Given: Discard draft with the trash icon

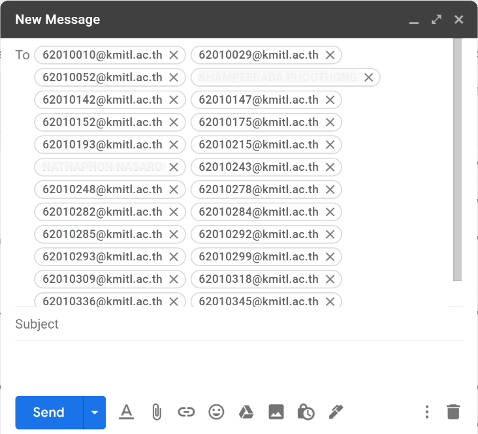Looking at the screenshot, I should [x=453, y=412].
